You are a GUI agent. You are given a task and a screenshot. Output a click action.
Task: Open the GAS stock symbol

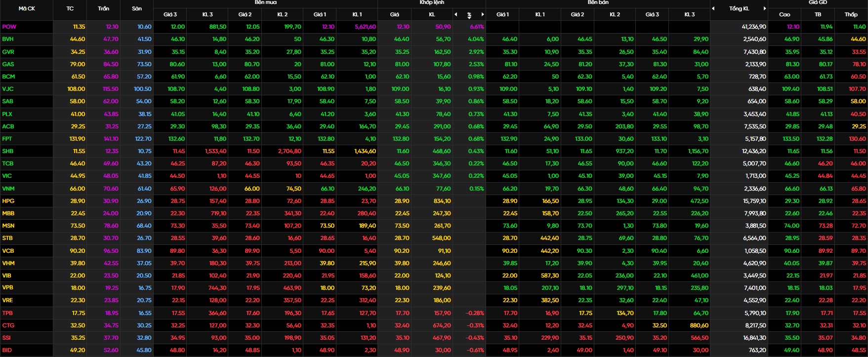click(x=8, y=64)
